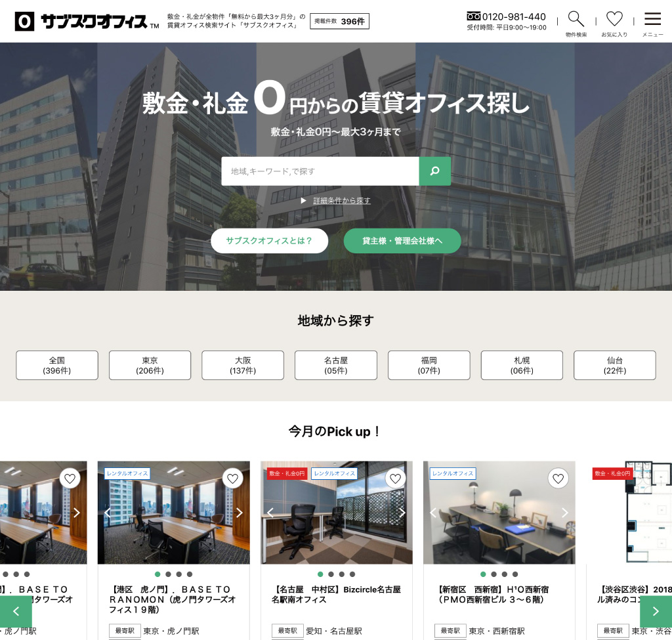672x640 pixels.
Task: Show previous photo on 港区 虎ノ門 card
Action: (x=108, y=513)
